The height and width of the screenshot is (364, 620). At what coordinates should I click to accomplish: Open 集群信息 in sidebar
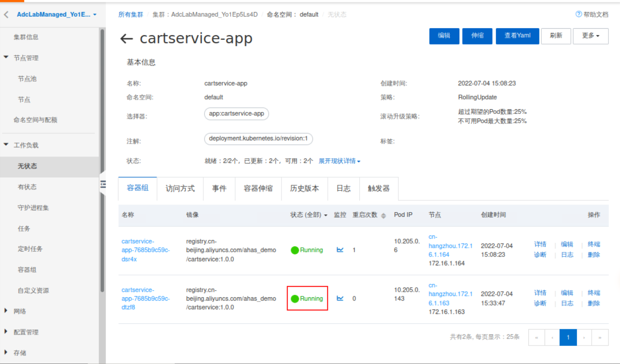pyautogui.click(x=26, y=37)
